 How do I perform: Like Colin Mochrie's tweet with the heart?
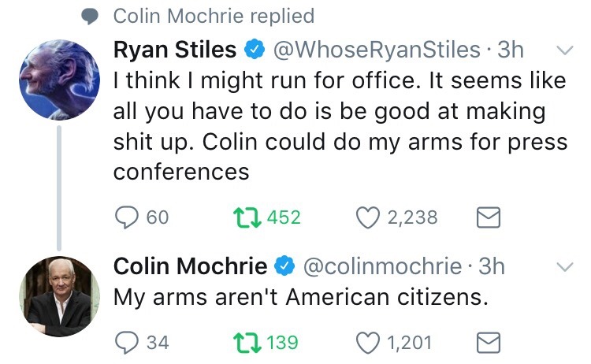[x=366, y=343]
